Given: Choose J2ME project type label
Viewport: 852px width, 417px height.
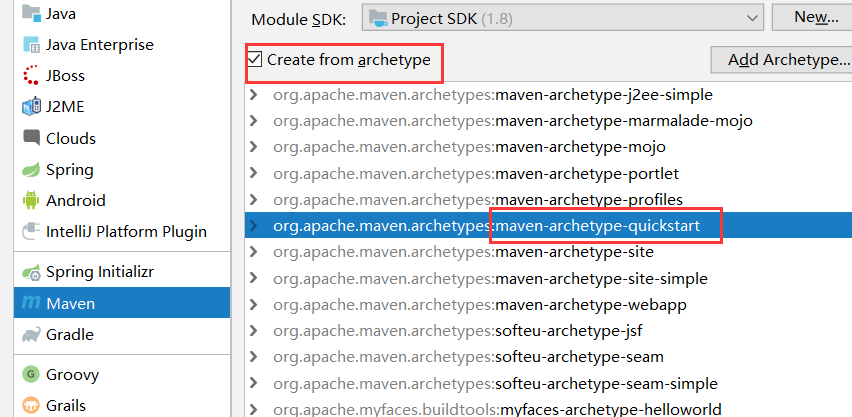Looking at the screenshot, I should click(x=65, y=107).
